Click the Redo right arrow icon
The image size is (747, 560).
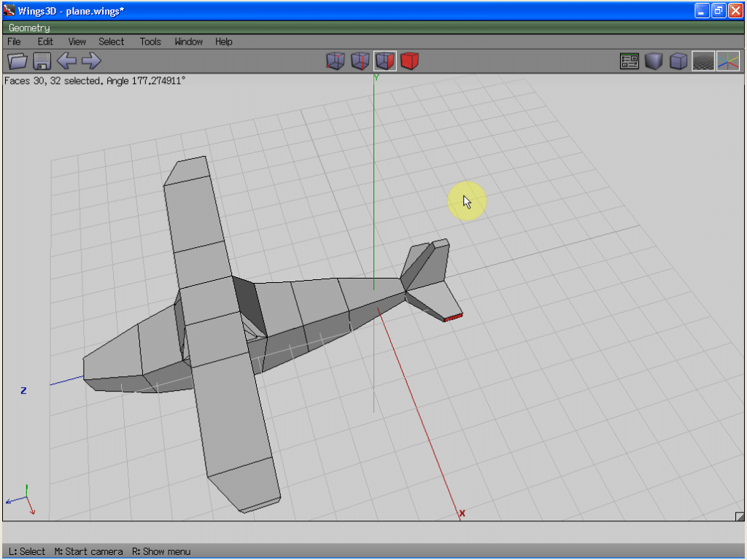[91, 61]
